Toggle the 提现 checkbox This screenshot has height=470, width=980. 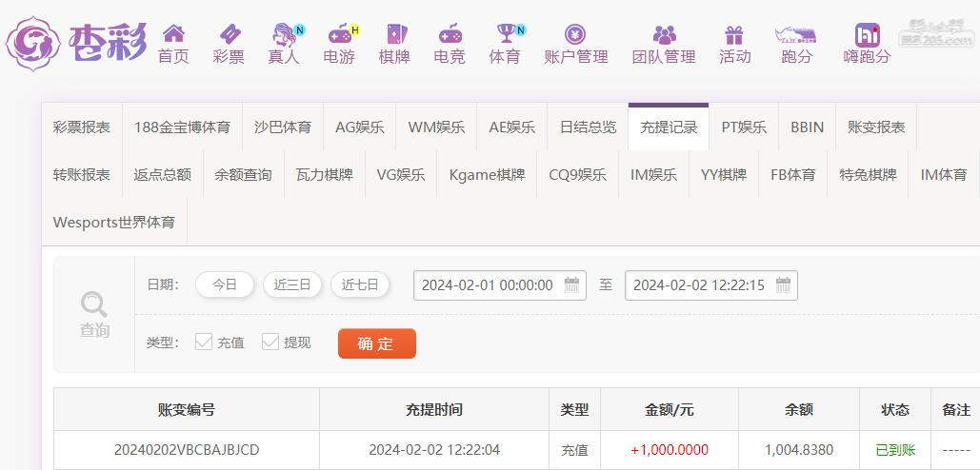click(270, 343)
